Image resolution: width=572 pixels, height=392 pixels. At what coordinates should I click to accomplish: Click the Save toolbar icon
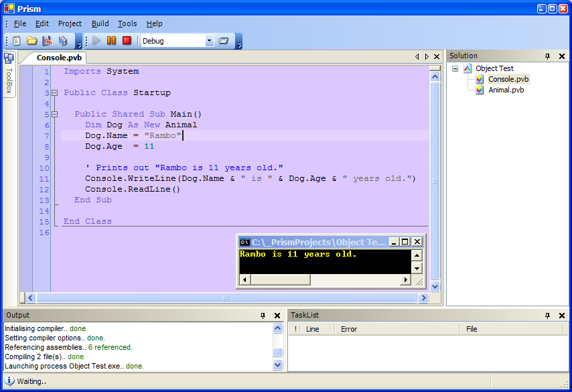click(x=47, y=41)
